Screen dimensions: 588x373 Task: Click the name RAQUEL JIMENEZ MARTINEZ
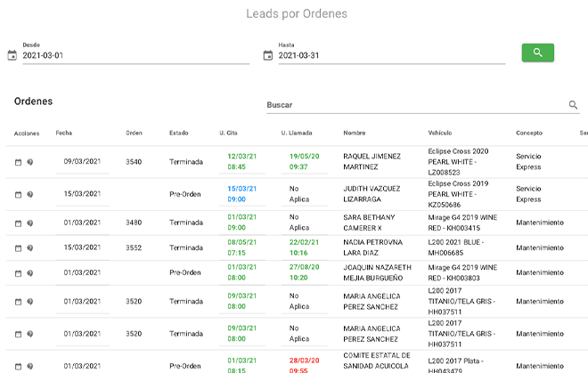pyautogui.click(x=372, y=161)
